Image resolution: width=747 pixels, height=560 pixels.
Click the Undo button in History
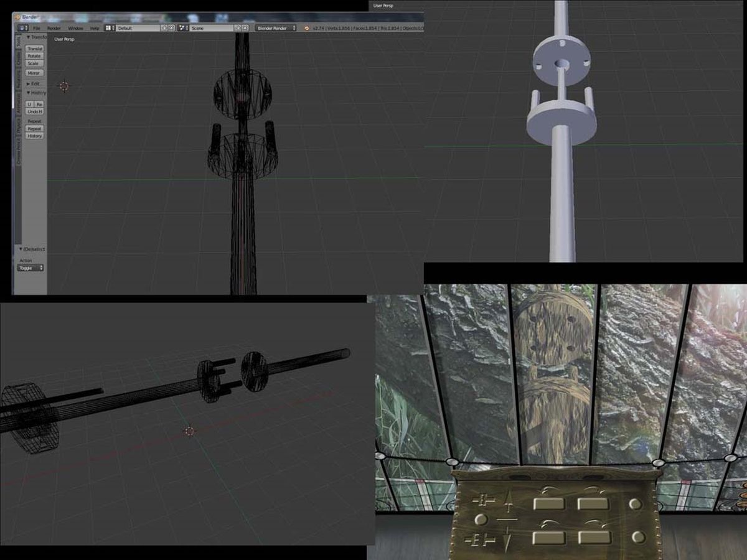[x=30, y=104]
